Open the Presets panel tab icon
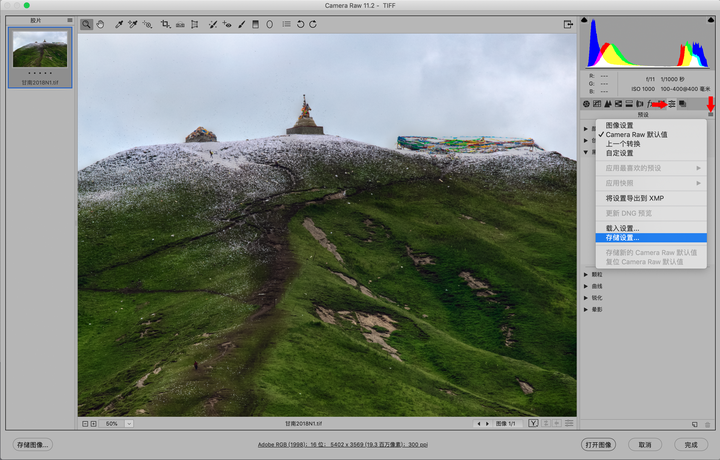Viewport: 720px width, 460px height. [x=672, y=104]
